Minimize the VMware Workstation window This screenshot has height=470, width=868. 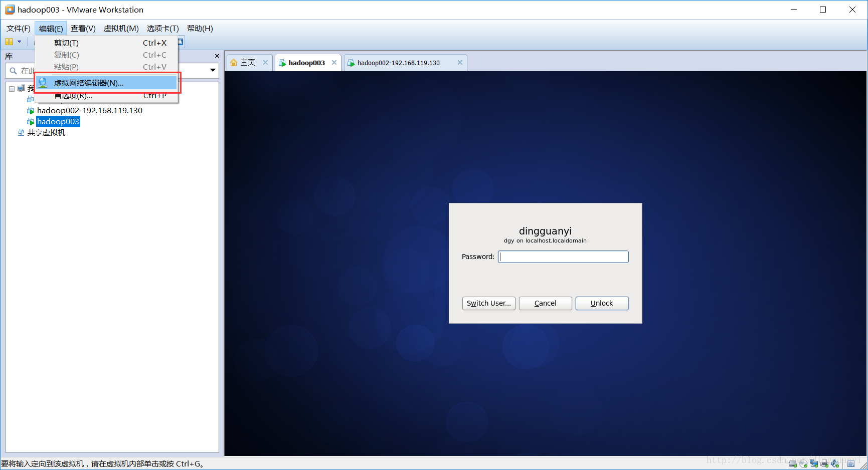point(794,10)
